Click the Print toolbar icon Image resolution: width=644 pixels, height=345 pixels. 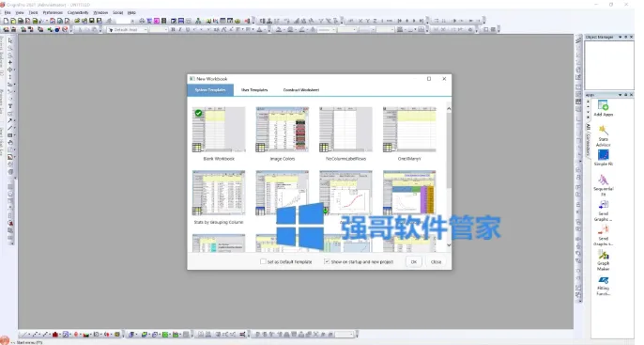tap(142, 21)
